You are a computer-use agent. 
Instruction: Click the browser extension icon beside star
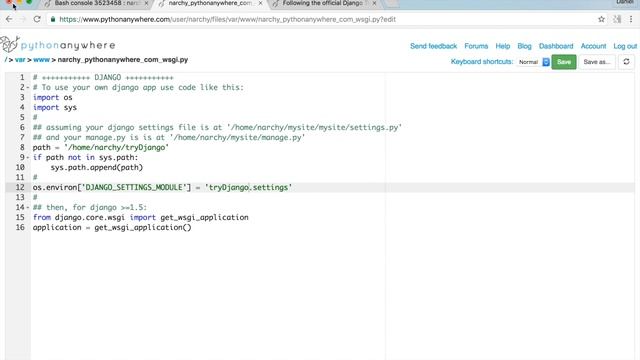[x=617, y=19]
